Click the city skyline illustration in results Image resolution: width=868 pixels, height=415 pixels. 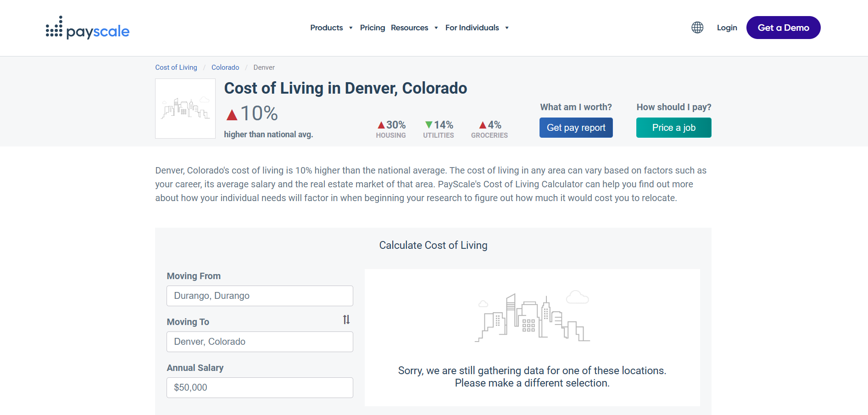(x=532, y=317)
